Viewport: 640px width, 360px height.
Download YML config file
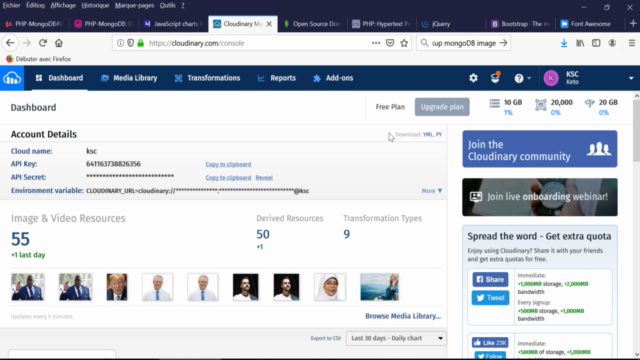[428, 134]
